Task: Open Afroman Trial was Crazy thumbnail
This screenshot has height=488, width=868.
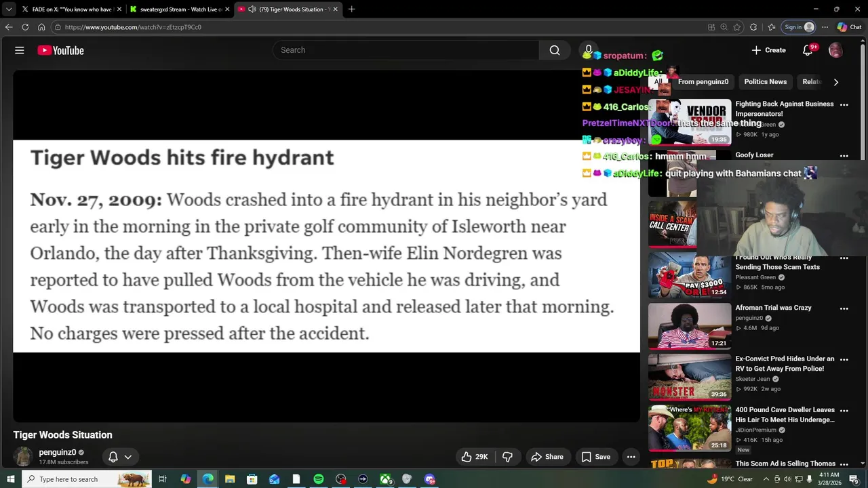Action: pyautogui.click(x=690, y=326)
